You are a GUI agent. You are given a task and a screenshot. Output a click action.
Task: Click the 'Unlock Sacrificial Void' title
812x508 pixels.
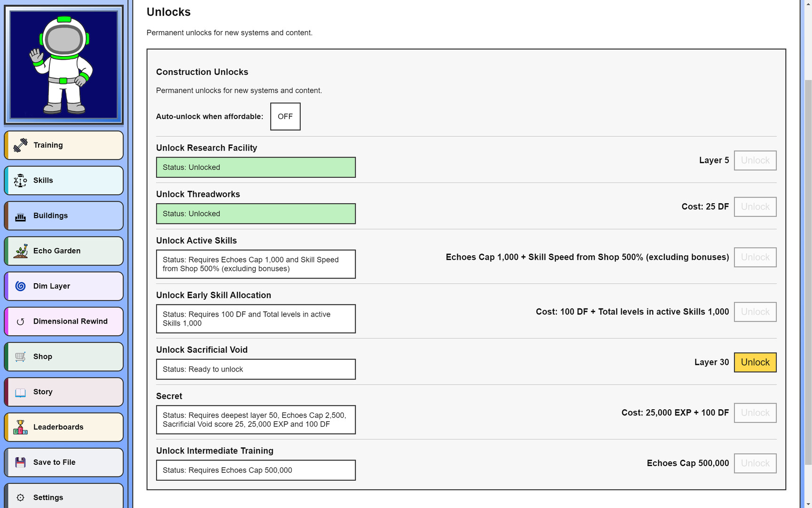202,350
